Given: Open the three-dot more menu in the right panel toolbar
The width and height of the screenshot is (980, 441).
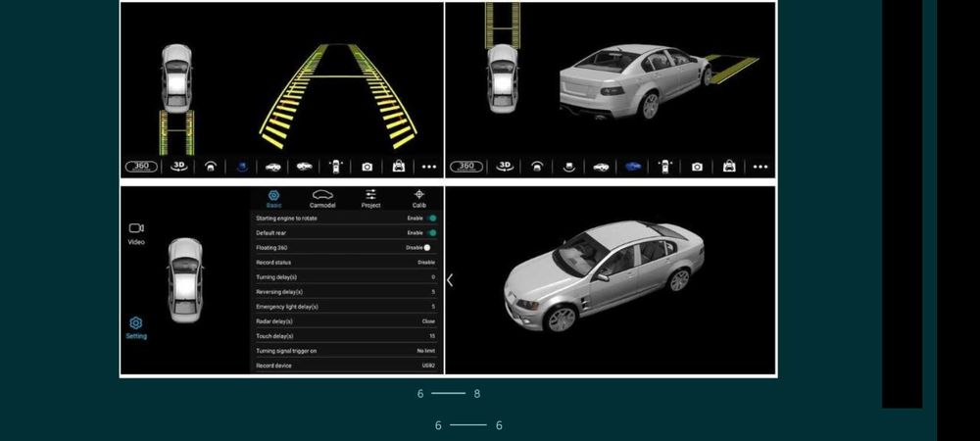Looking at the screenshot, I should (760, 167).
